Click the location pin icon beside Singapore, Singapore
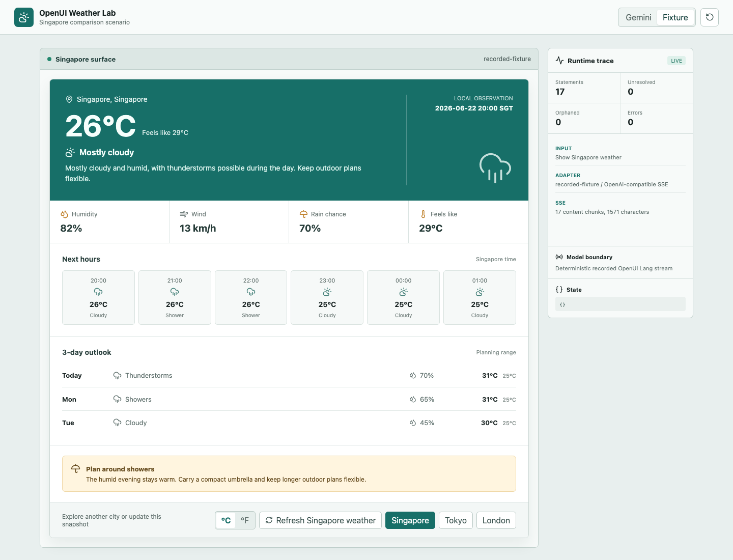Viewport: 733px width, 560px height. (69, 99)
